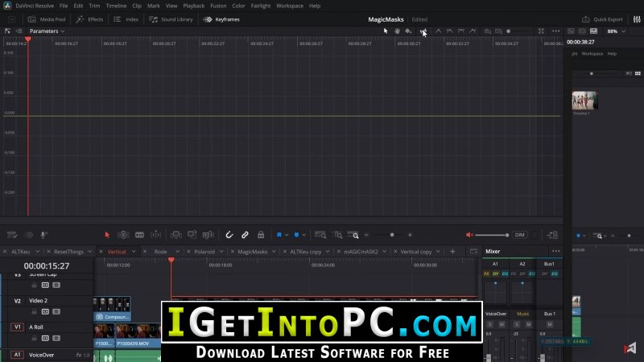Lock the A Roll track
The height and width of the screenshot is (362, 644).
[x=34, y=338]
